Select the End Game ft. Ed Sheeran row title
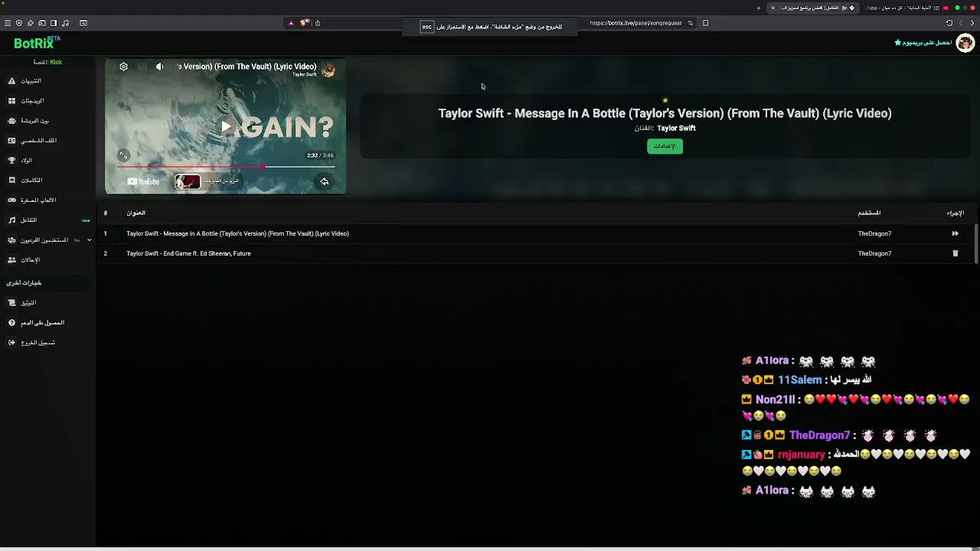 (x=188, y=253)
